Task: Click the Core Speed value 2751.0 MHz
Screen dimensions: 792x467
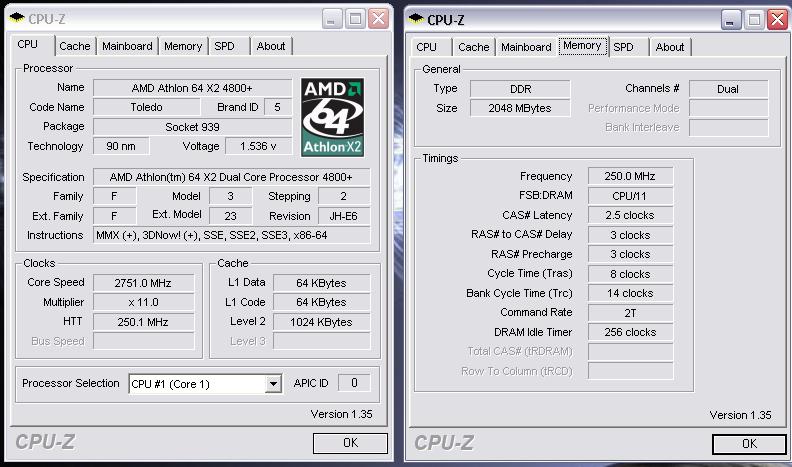Action: (x=143, y=283)
